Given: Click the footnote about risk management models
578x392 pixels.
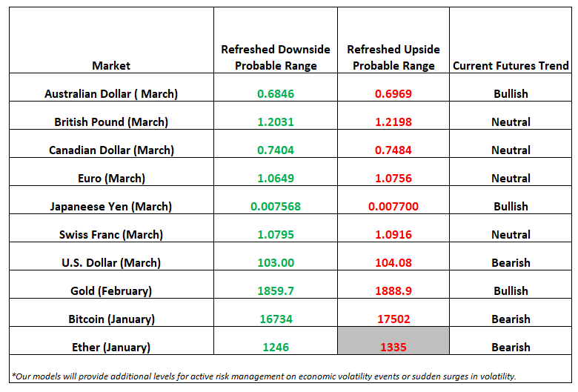Looking at the screenshot, I should coord(264,376).
